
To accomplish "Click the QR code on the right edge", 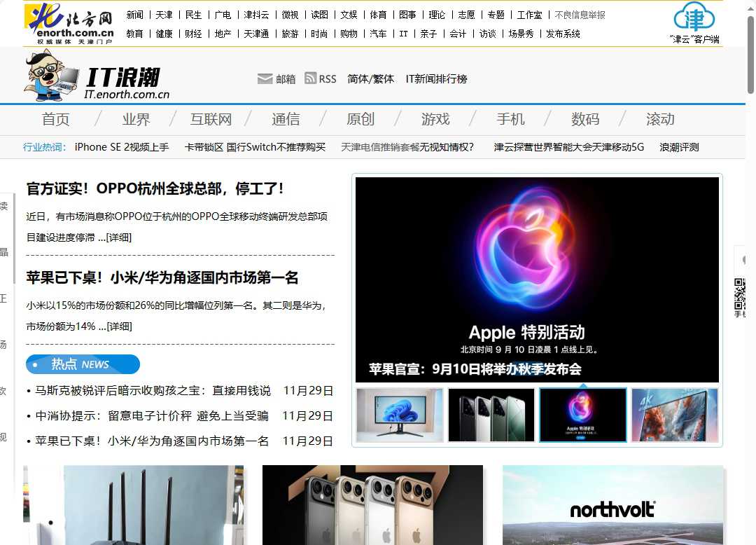I will [x=740, y=294].
